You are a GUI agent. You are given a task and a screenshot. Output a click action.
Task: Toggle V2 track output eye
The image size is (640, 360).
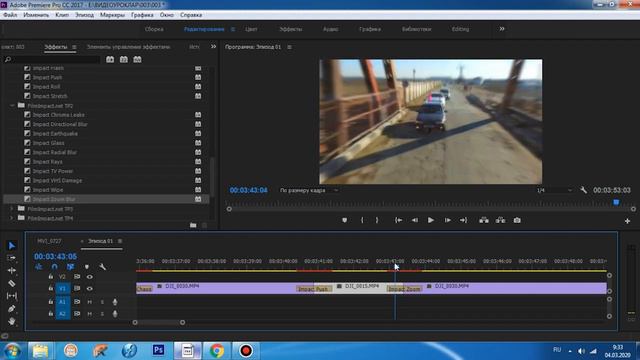point(90,277)
